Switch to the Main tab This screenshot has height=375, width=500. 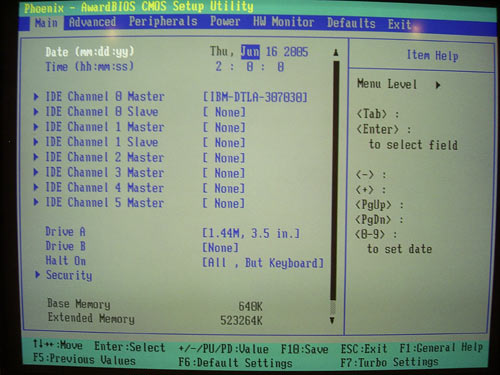pos(46,23)
